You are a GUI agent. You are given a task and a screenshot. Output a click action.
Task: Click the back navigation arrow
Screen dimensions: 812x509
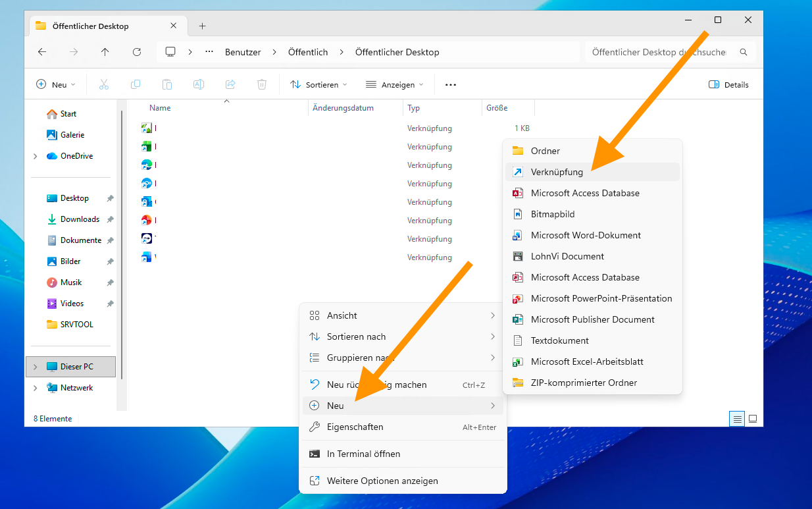point(42,52)
